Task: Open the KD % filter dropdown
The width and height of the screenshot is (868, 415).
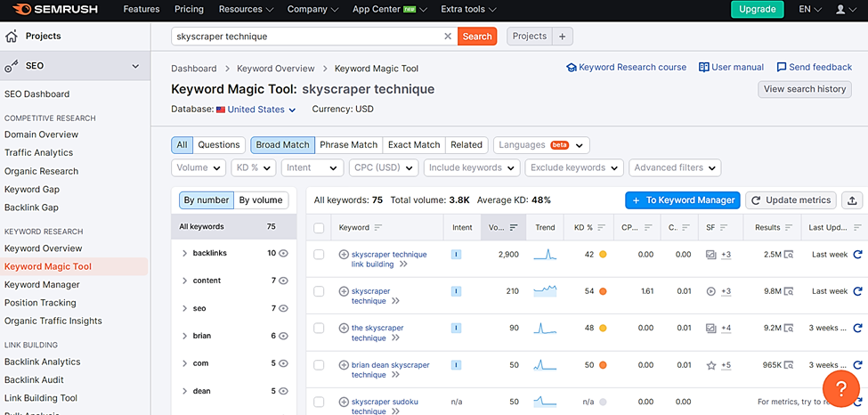Action: (x=253, y=168)
